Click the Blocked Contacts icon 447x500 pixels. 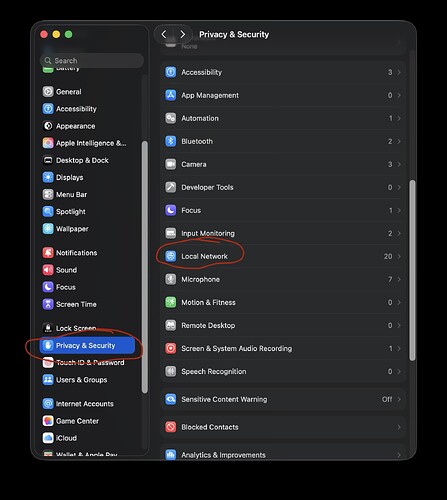point(171,427)
